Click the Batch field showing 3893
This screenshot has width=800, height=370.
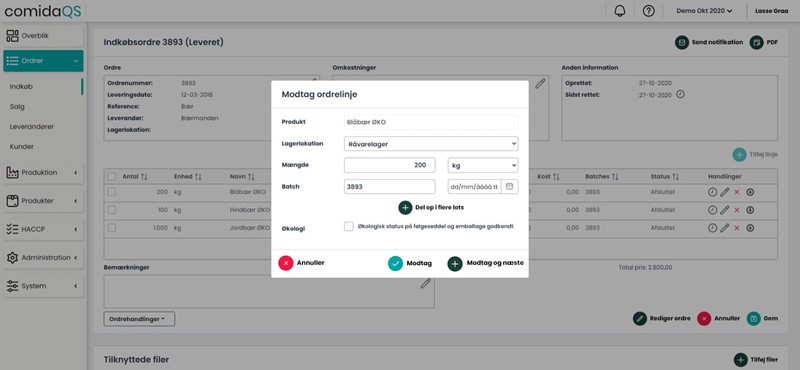point(389,187)
